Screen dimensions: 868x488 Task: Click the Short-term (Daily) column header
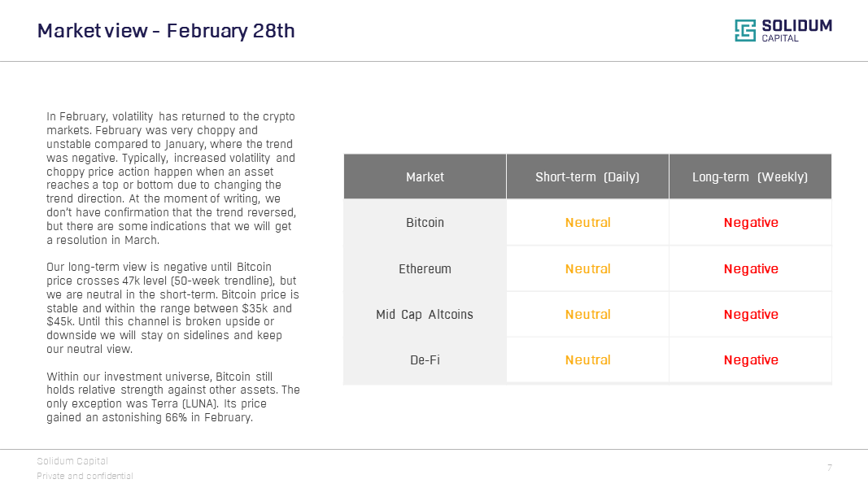point(587,176)
